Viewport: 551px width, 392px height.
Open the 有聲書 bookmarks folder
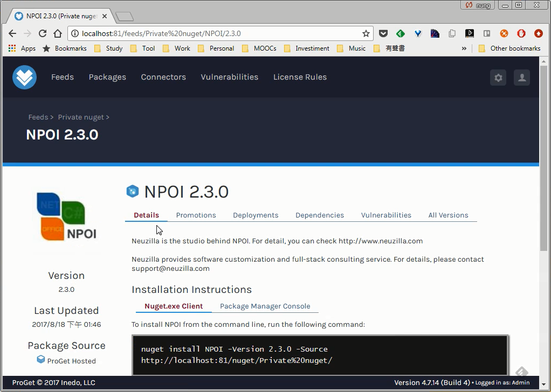click(x=389, y=48)
